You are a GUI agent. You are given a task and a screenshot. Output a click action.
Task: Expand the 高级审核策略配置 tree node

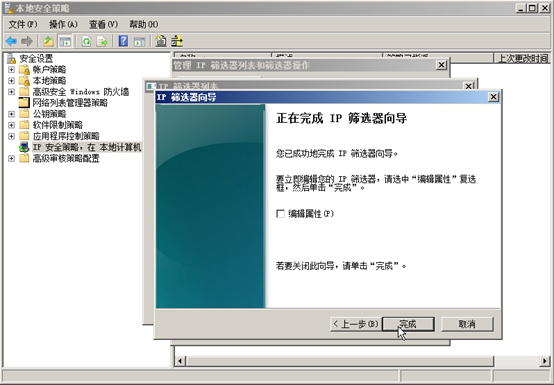[x=11, y=158]
